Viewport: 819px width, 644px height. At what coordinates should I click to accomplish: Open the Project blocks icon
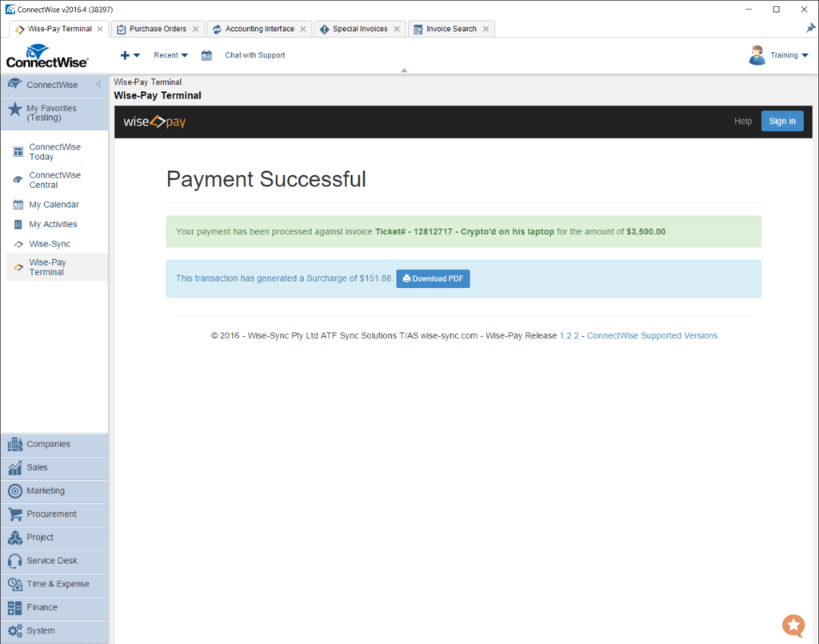coord(15,538)
